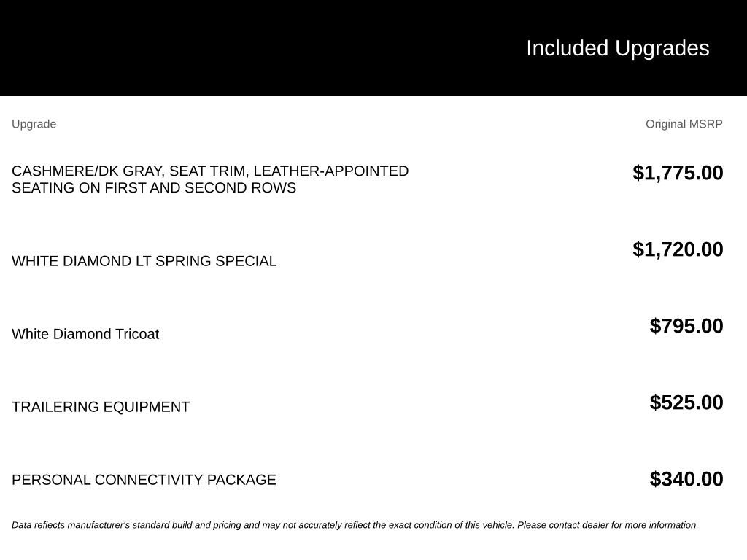Click the Cashmere/DK Gray seat trim upgrade
This screenshot has height=560, width=747.
pyautogui.click(x=210, y=179)
